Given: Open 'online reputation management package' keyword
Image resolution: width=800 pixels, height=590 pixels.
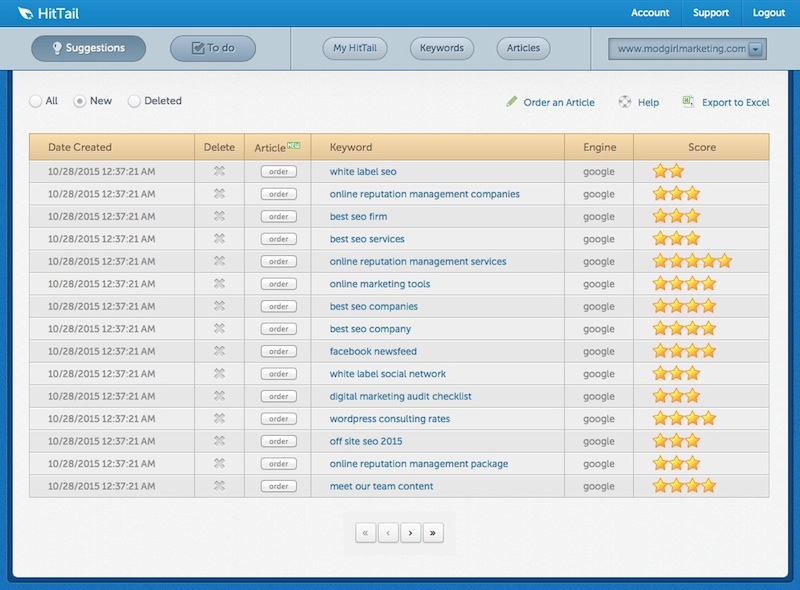Looking at the screenshot, I should point(419,463).
